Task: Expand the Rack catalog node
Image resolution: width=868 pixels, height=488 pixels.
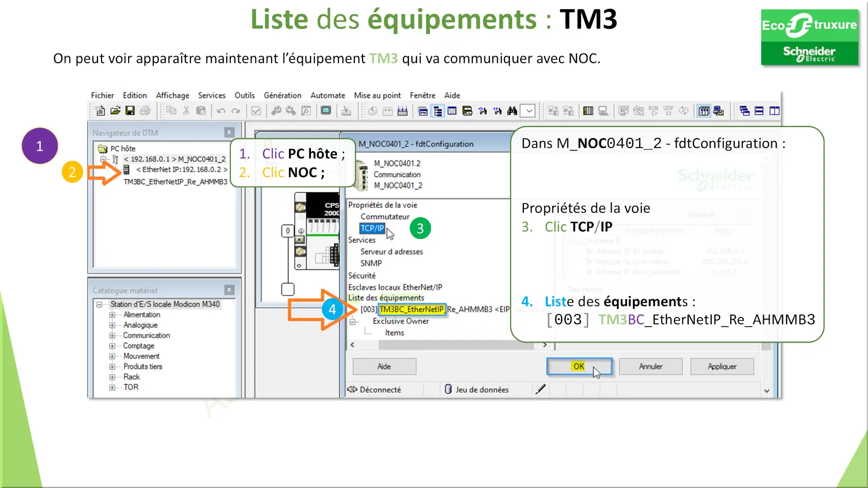Action: coord(112,377)
